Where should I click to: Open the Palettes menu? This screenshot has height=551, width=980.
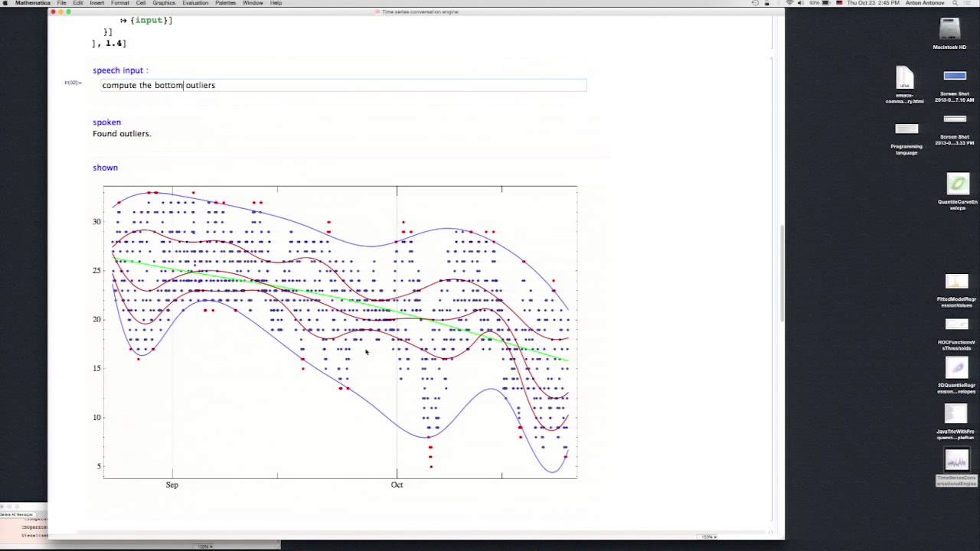226,3
